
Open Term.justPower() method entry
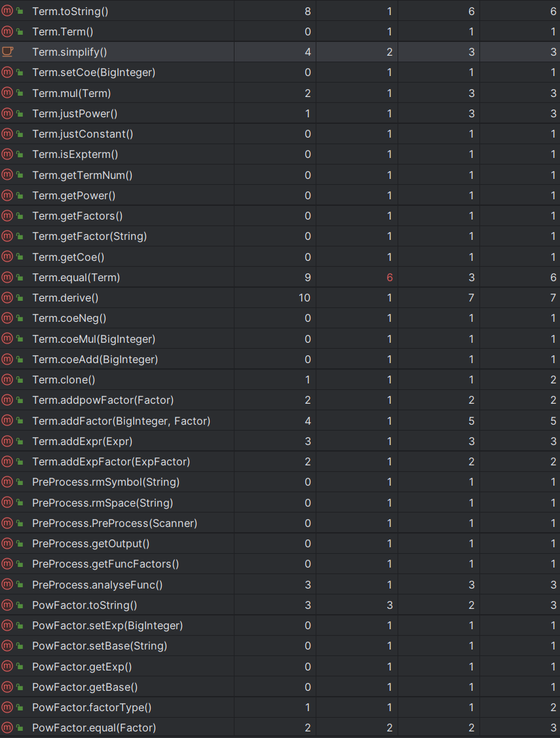pos(280,113)
